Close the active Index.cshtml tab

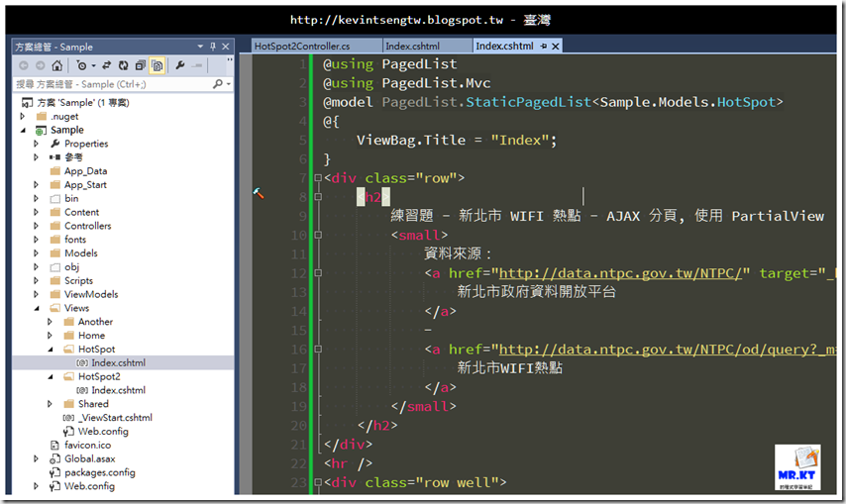coord(555,47)
